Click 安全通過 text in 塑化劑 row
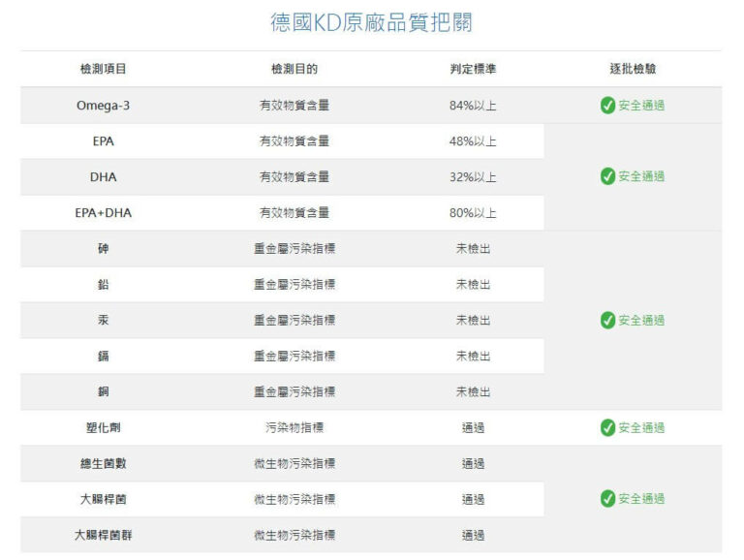 [x=641, y=428]
